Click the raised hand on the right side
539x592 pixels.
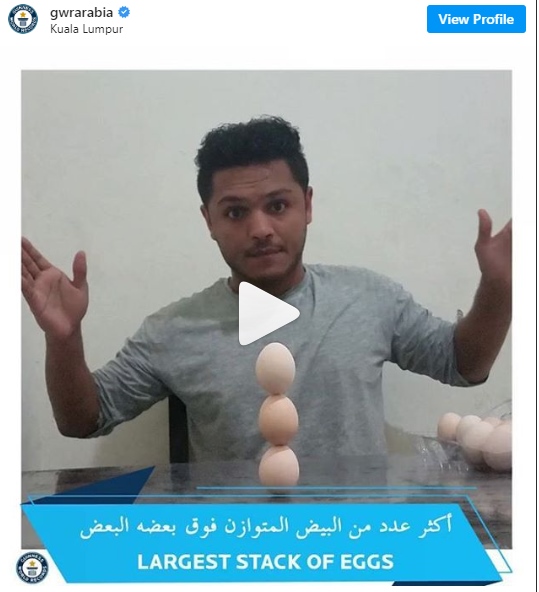[493, 244]
